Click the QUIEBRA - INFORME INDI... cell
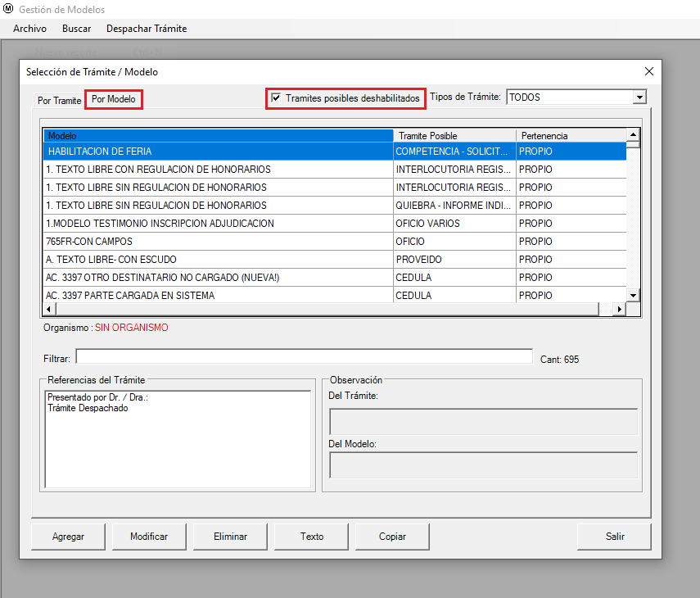Viewport: 700px width, 598px height. (454, 206)
